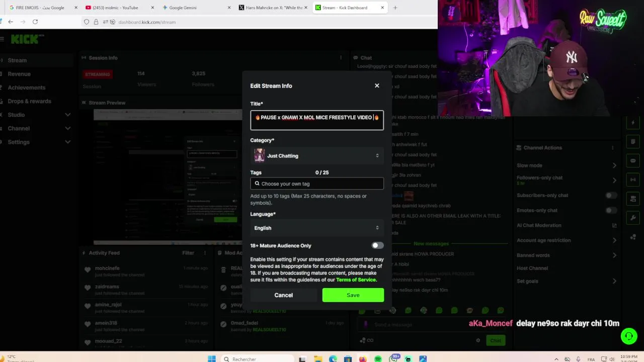Click the green support headset button
This screenshot has height=362, width=644.
(x=629, y=336)
